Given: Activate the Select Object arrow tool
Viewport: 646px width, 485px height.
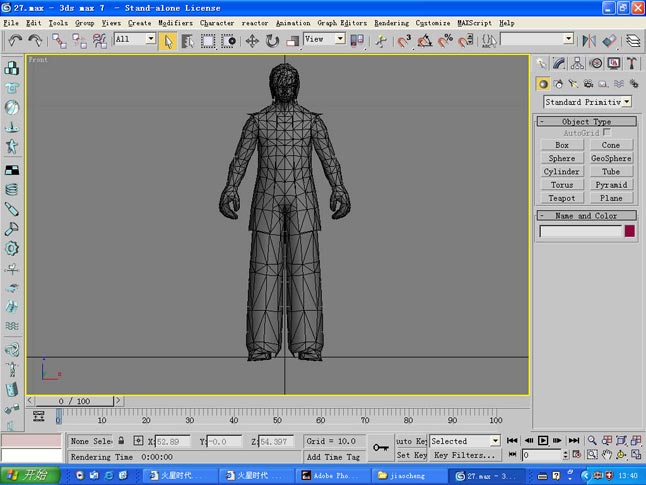Looking at the screenshot, I should [x=168, y=41].
